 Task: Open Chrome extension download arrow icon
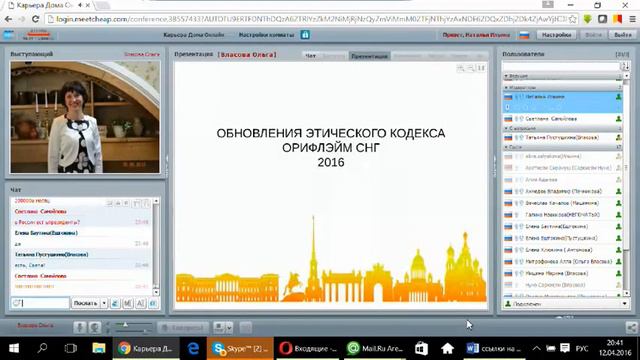point(587,19)
